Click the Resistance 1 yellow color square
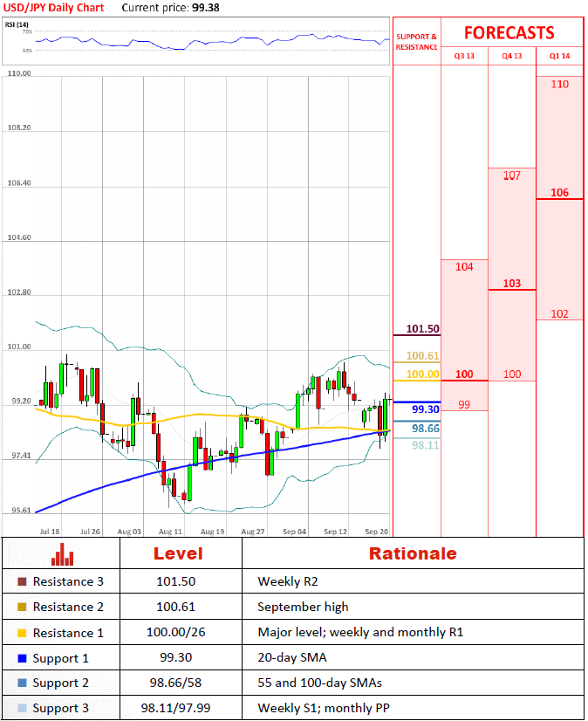The image size is (588, 721). (22, 633)
